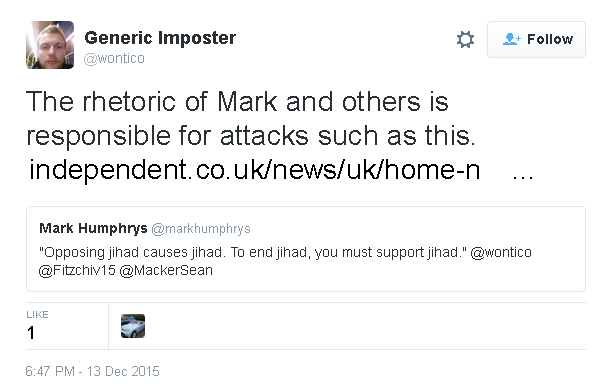The height and width of the screenshot is (392, 601).
Task: Open Generic Imposter's profile avatar
Action: (x=50, y=45)
